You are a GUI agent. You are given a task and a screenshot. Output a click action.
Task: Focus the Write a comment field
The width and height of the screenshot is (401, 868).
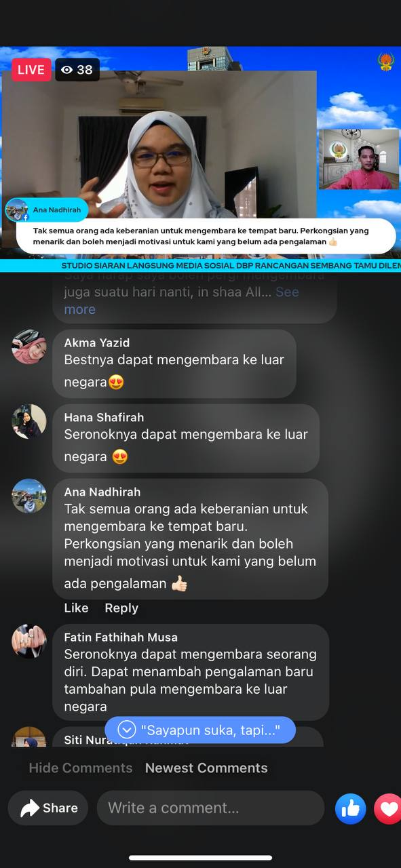[210, 808]
